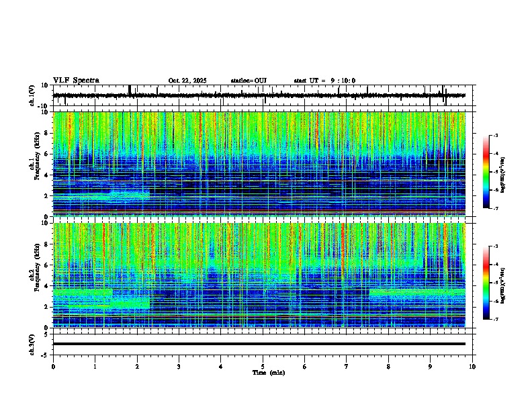
Task: Click the "VLF Spectra" plot title
Action: click(76, 80)
